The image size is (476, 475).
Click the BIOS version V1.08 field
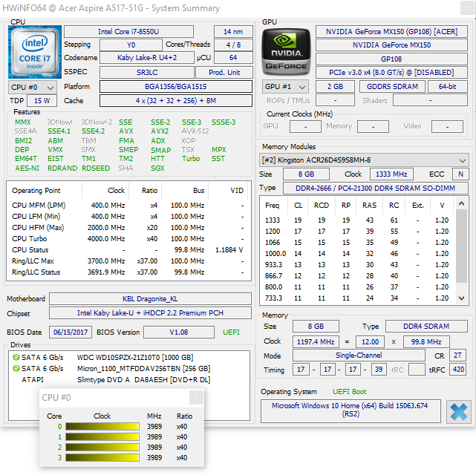coord(179,332)
